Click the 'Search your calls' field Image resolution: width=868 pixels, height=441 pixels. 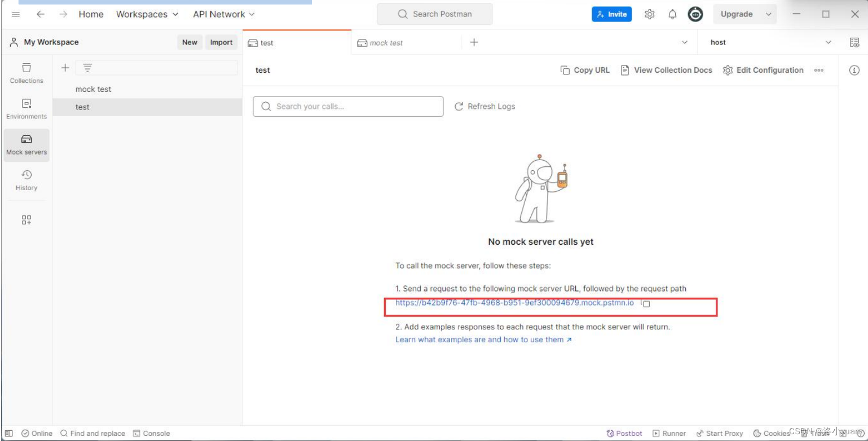tap(348, 107)
